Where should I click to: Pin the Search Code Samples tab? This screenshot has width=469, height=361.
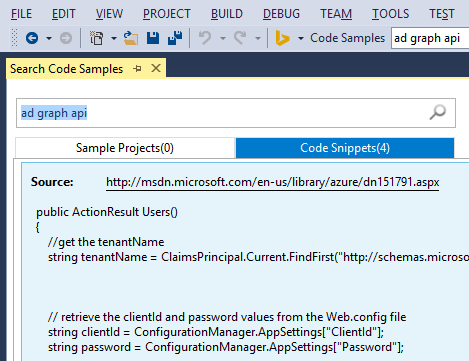pyautogui.click(x=137, y=69)
